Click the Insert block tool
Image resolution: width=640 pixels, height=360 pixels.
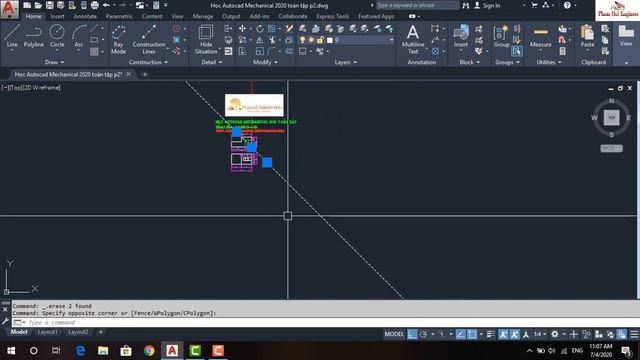tap(461, 36)
